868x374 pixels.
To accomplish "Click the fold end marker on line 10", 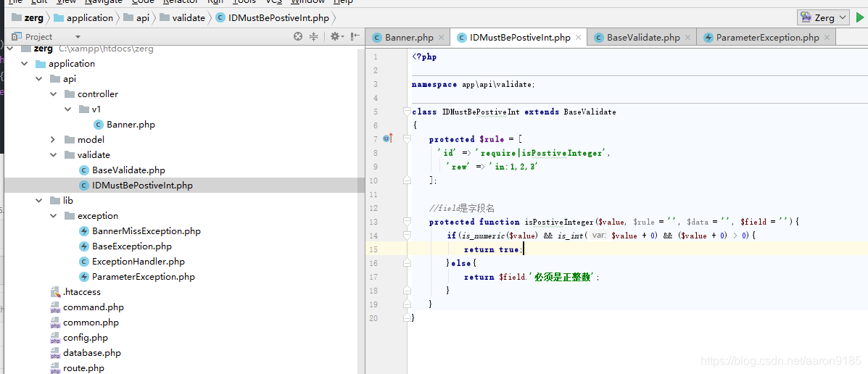I will click(x=407, y=180).
